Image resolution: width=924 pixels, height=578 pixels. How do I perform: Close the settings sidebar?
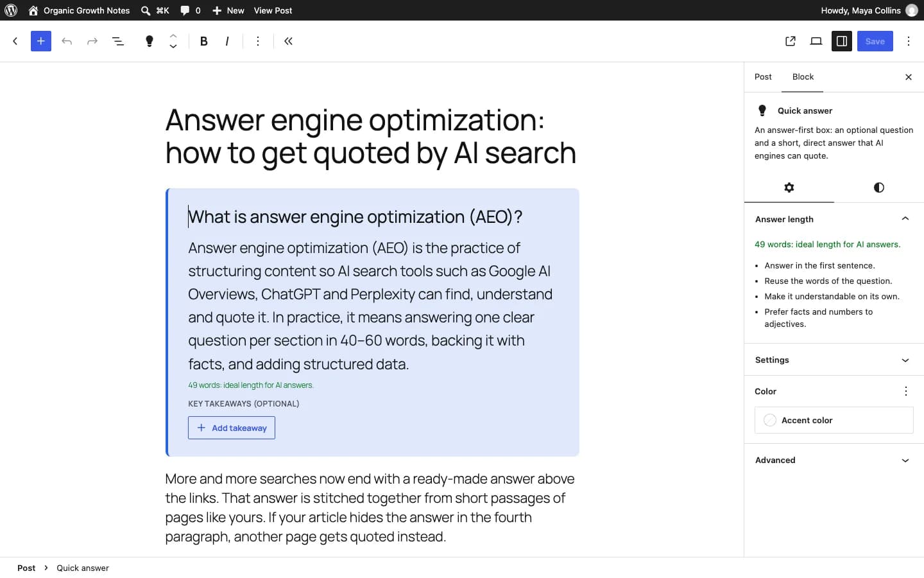pyautogui.click(x=909, y=77)
